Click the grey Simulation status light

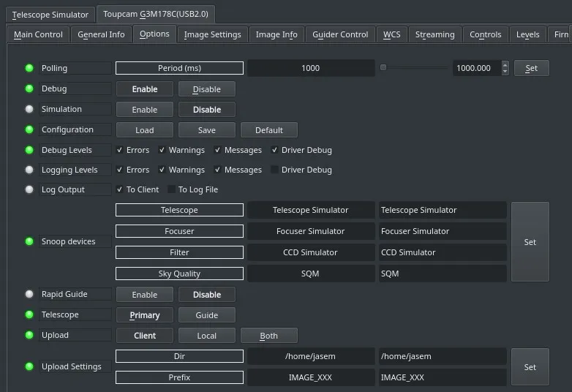29,109
